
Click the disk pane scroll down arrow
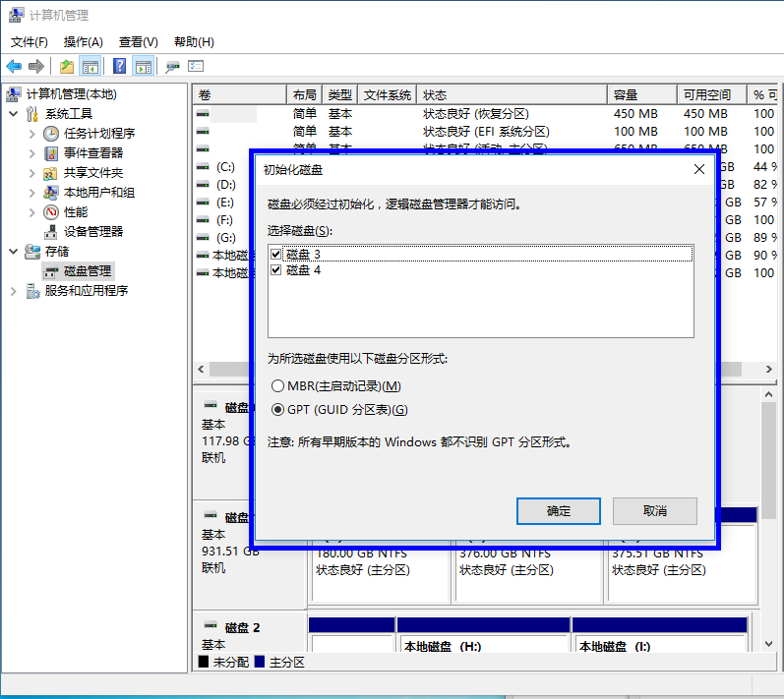(768, 644)
